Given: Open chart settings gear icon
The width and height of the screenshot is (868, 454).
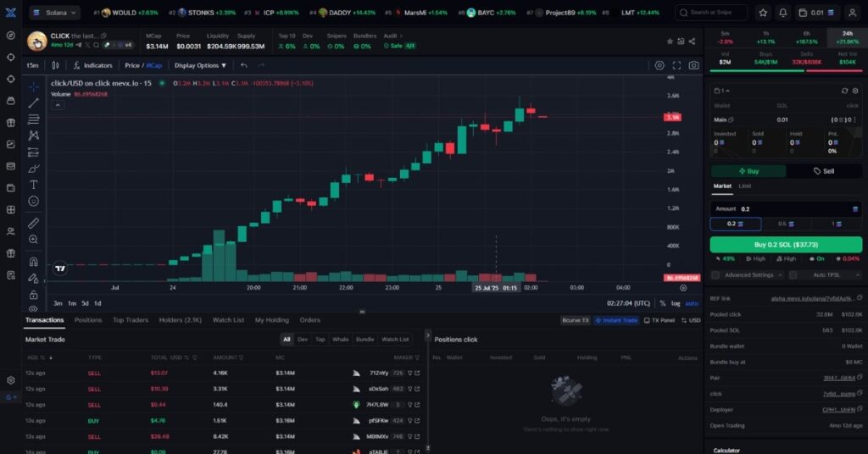Looking at the screenshot, I should [659, 65].
